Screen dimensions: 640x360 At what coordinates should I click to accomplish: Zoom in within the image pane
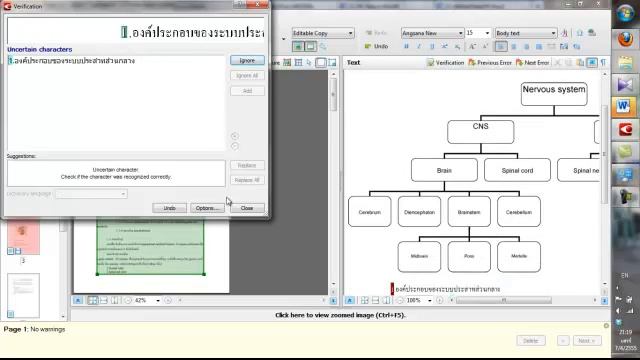coord(168,300)
